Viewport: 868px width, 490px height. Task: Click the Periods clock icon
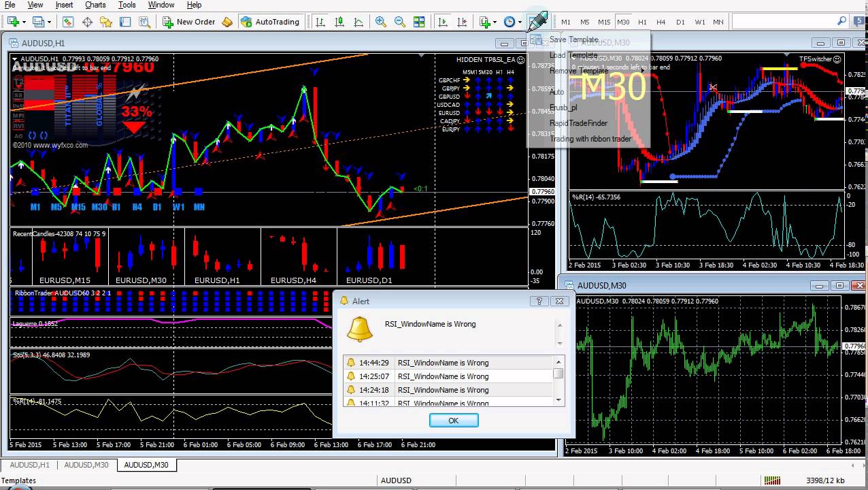(510, 22)
